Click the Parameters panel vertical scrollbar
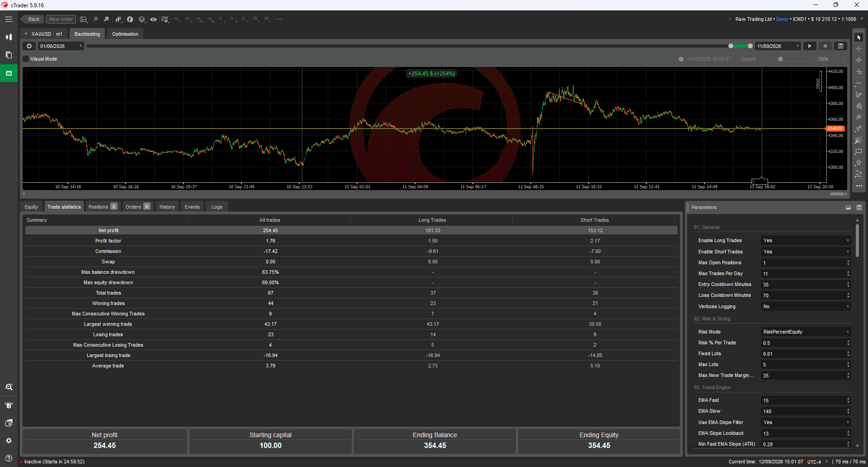The image size is (868, 467). tap(857, 241)
